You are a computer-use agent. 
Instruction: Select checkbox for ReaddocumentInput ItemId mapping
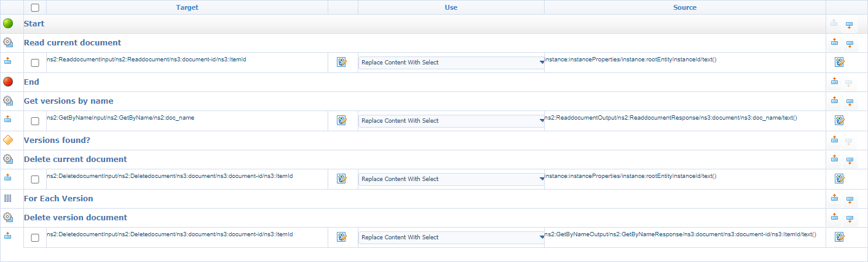tap(35, 63)
